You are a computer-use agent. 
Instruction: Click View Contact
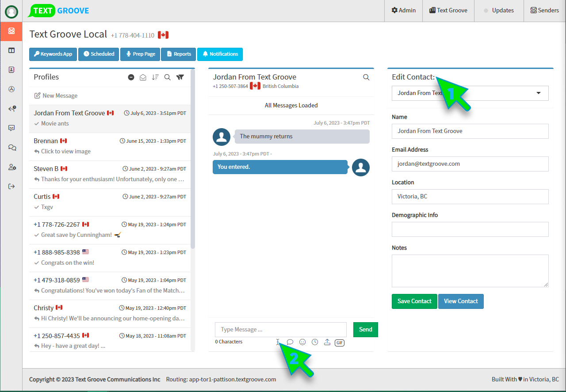click(x=461, y=301)
